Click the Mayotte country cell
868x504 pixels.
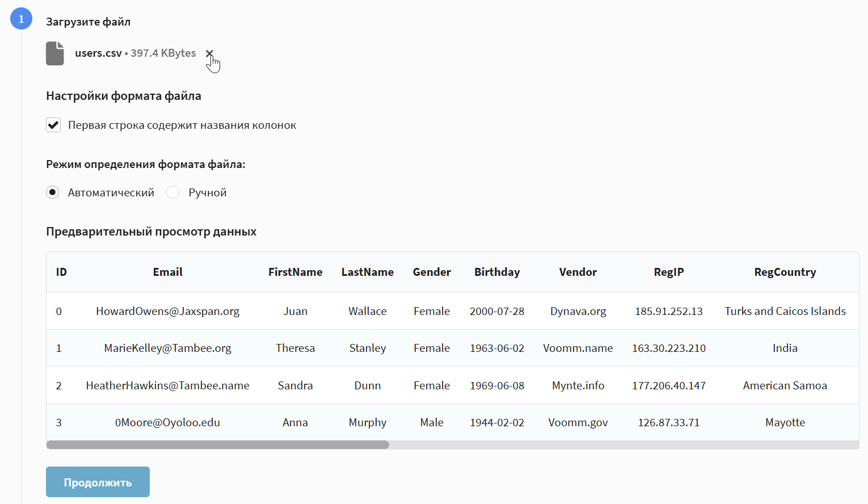pyautogui.click(x=785, y=422)
